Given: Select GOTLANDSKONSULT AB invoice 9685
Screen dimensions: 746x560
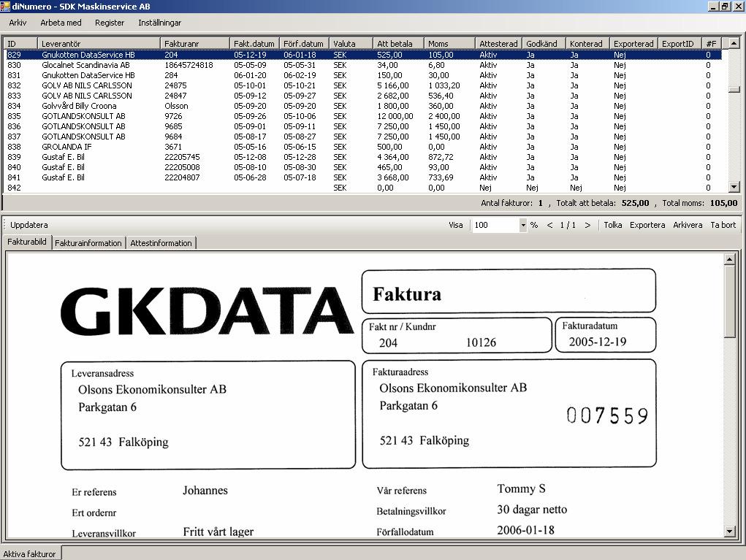Looking at the screenshot, I should 364,126.
